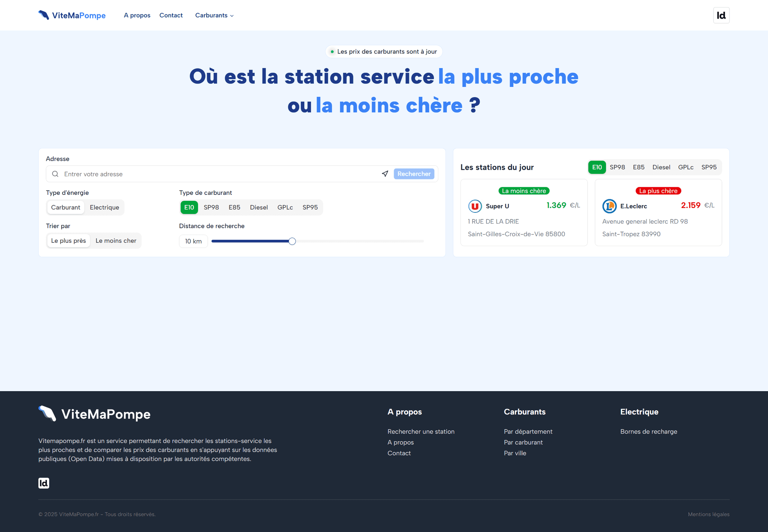This screenshot has width=768, height=532.
Task: Click the magnifier icon in address field
Action: 55,174
